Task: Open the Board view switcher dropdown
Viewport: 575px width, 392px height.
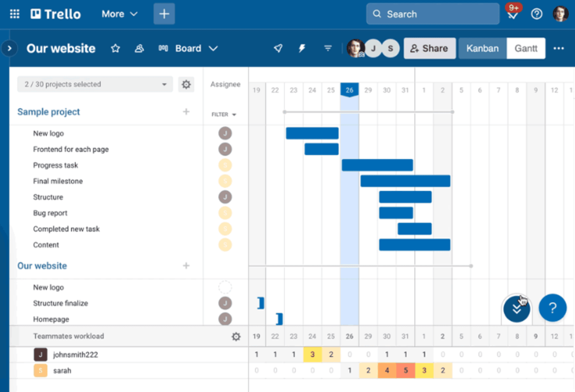Action: click(196, 48)
